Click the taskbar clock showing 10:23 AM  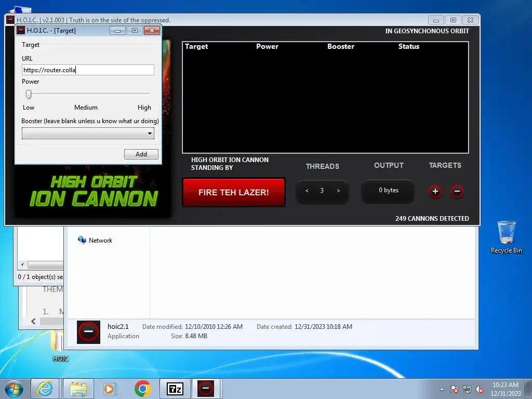[x=506, y=389]
